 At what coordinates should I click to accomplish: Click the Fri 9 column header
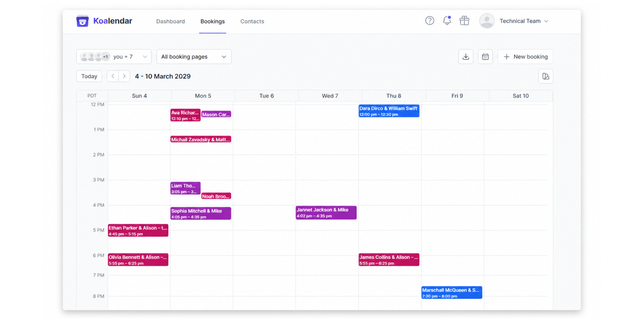[x=457, y=96]
